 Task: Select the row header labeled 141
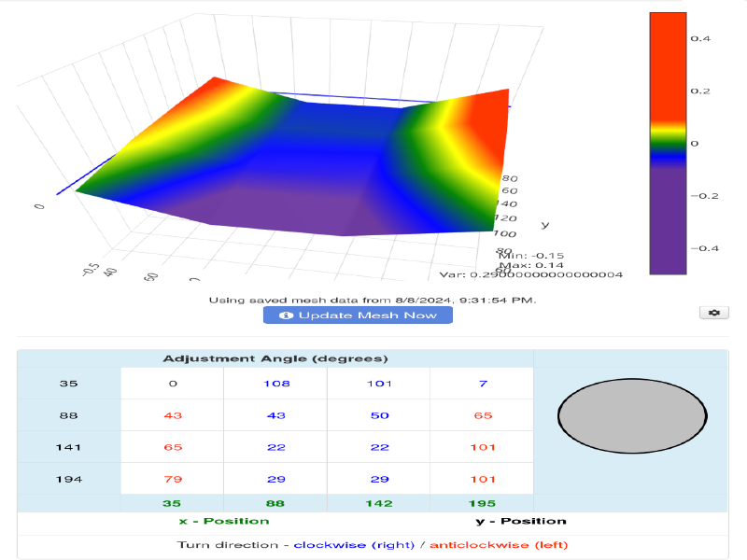tap(69, 447)
